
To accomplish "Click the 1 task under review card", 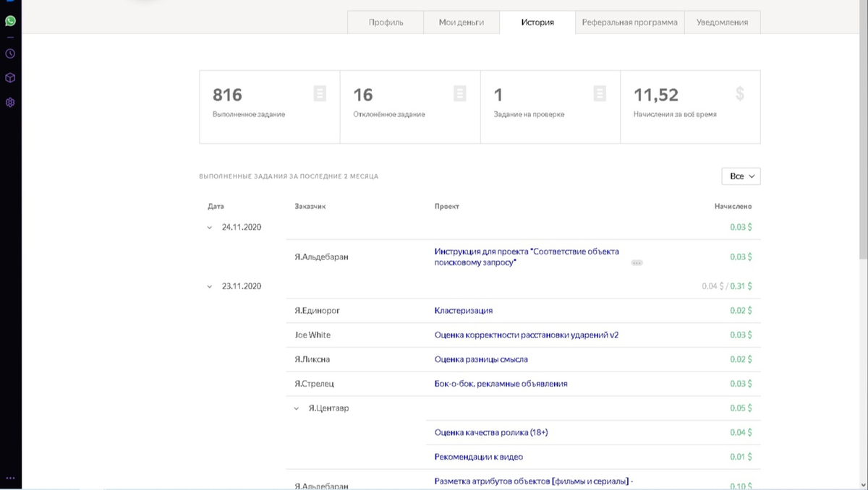I will coord(550,107).
